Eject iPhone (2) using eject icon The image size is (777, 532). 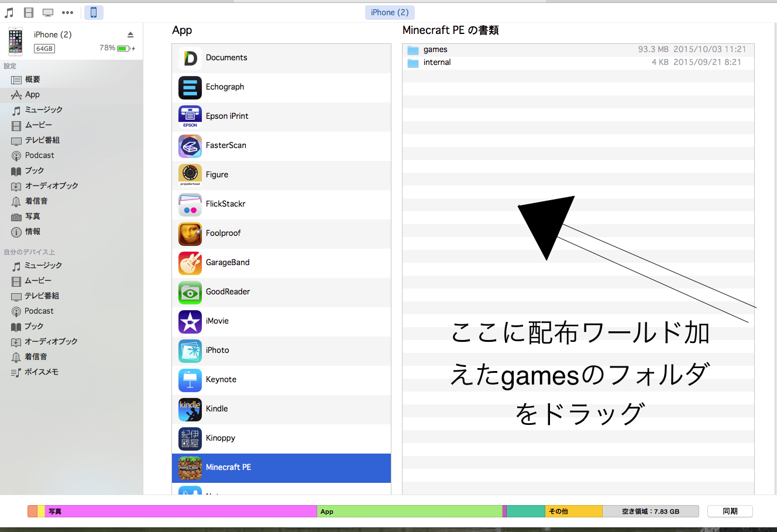point(130,35)
